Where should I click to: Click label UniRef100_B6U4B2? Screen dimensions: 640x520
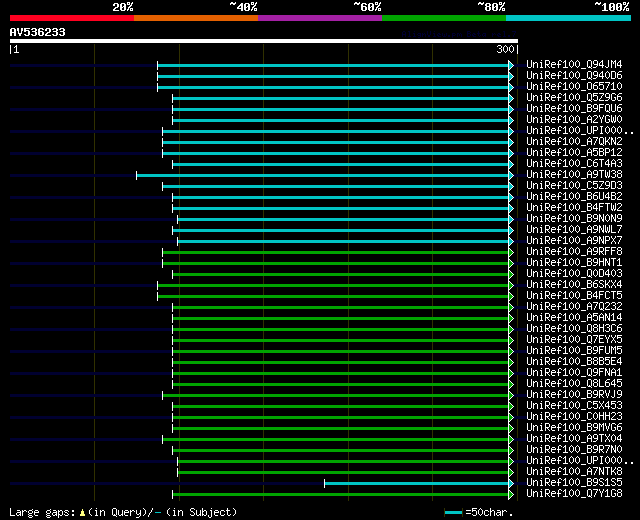pyautogui.click(x=574, y=197)
